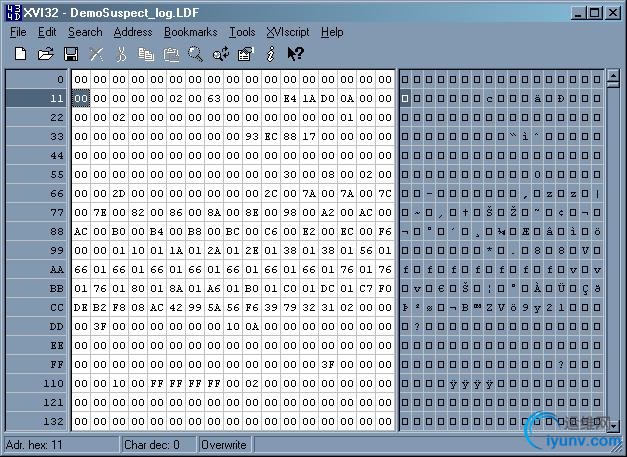Image resolution: width=627 pixels, height=457 pixels.
Task: Click hex byte 3F in row FF
Action: coord(328,364)
